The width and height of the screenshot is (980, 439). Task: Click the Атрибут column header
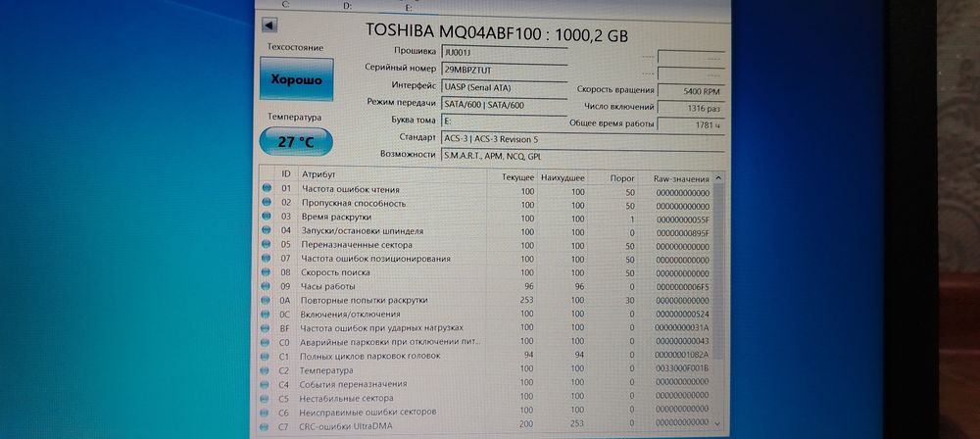(393, 175)
